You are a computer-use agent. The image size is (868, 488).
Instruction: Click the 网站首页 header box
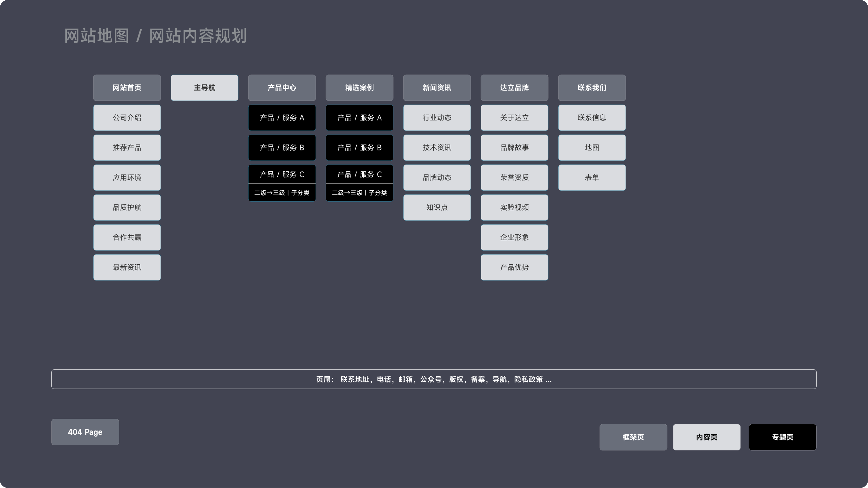[127, 88]
